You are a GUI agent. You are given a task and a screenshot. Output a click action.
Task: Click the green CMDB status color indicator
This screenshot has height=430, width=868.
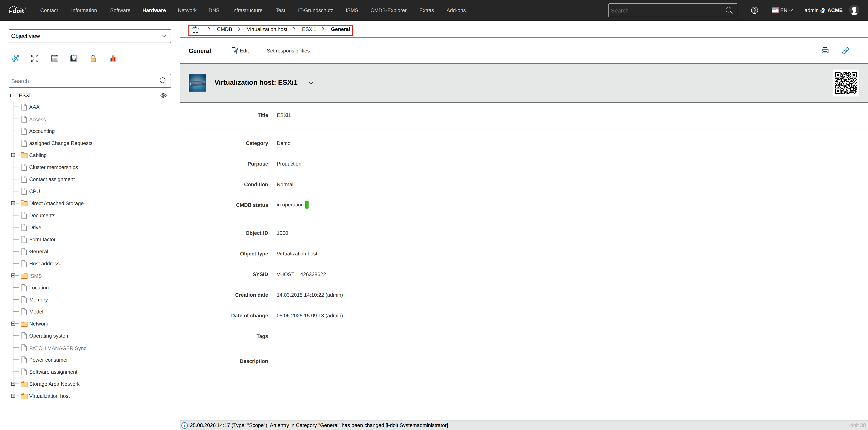click(307, 205)
